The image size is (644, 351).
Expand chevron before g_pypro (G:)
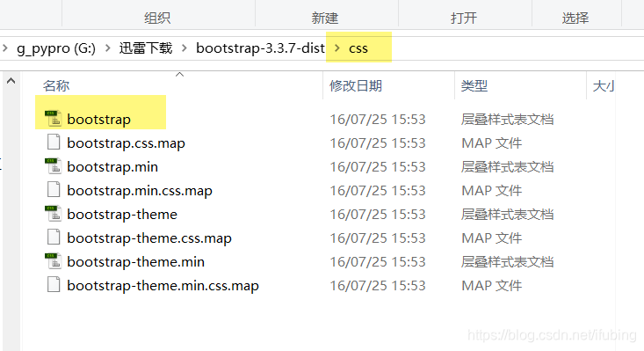point(5,48)
